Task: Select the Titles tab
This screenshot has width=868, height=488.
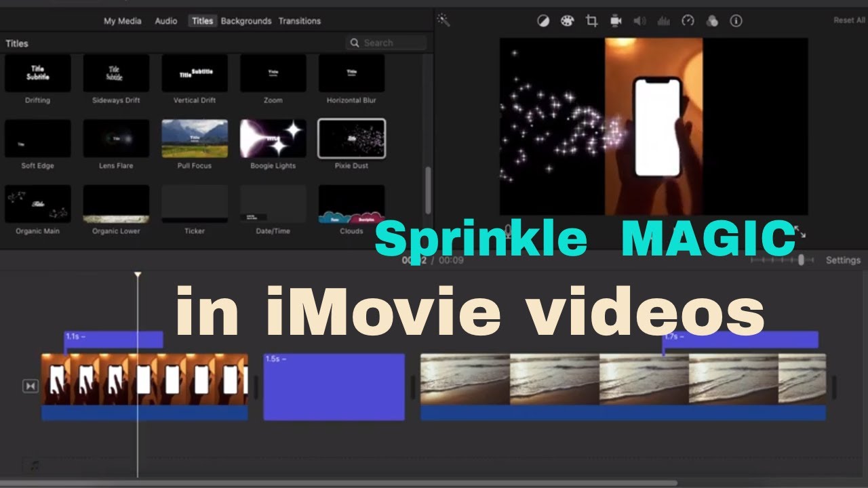Action: tap(202, 21)
